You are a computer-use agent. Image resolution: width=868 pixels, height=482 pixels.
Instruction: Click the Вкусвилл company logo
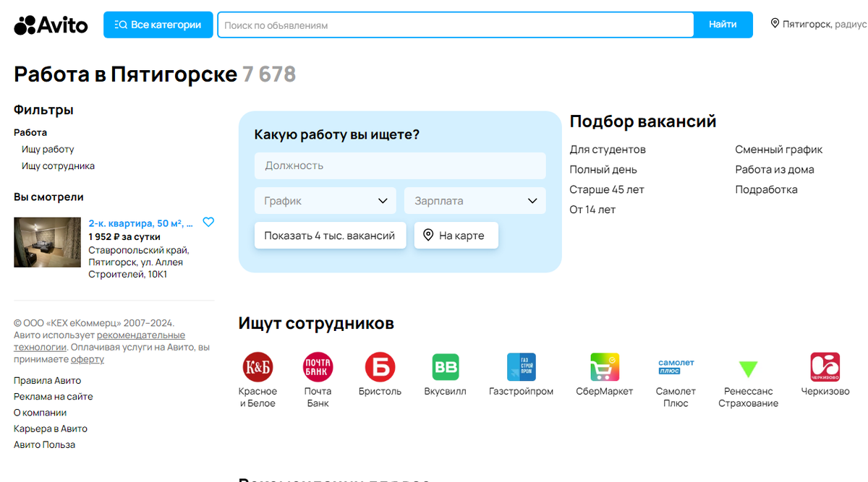[x=446, y=367]
